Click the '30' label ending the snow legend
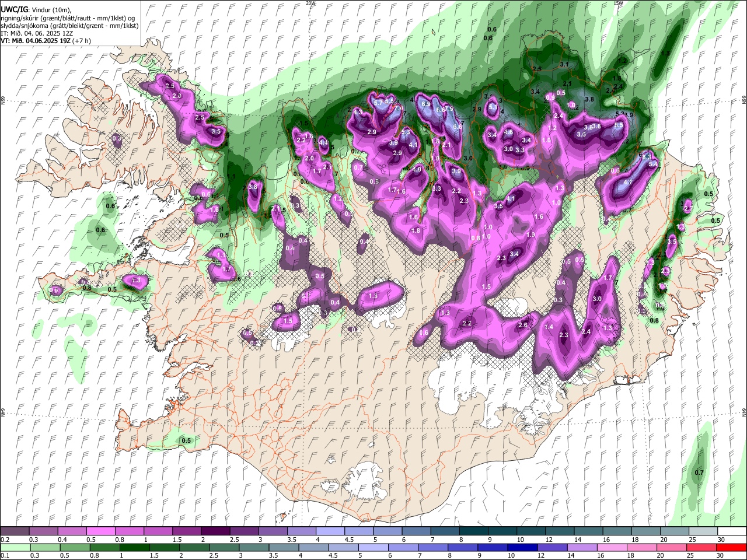The height and width of the screenshot is (560, 747). [721, 540]
